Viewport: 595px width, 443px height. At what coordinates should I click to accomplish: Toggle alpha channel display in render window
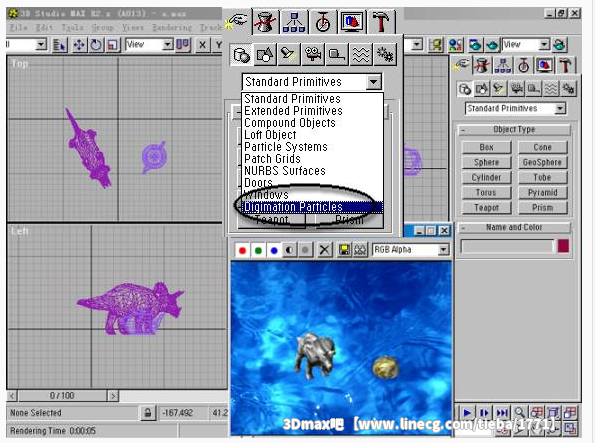[x=290, y=250]
